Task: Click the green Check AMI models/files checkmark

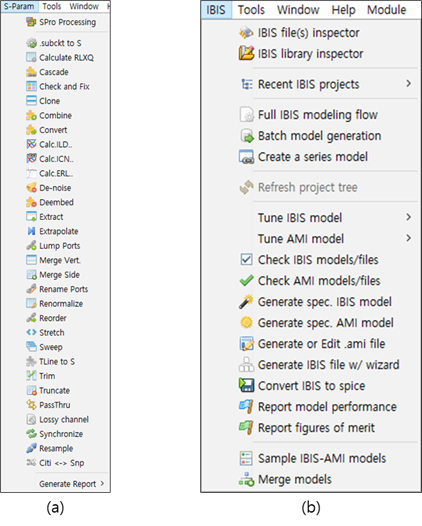Action: click(246, 280)
